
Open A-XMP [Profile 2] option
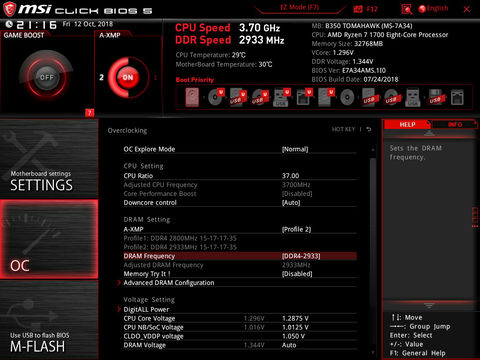click(240, 229)
